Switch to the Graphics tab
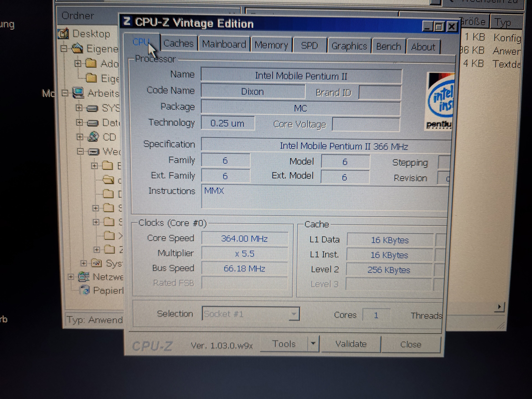The width and height of the screenshot is (532, 399). coord(349,46)
